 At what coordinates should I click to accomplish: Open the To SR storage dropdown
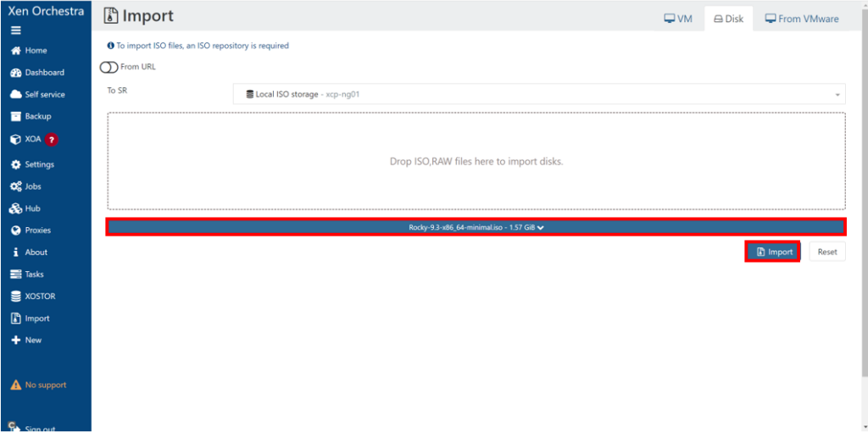point(539,94)
